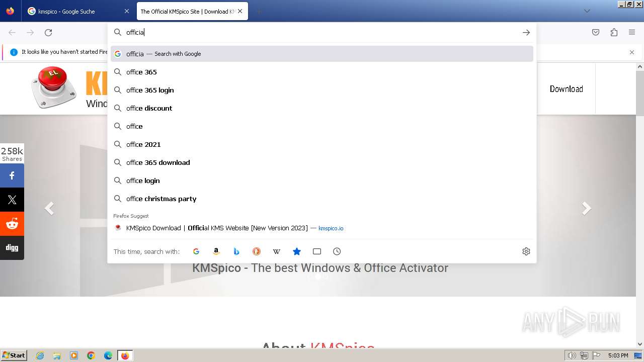
Task: Show previous slide in carousel
Action: click(49, 208)
